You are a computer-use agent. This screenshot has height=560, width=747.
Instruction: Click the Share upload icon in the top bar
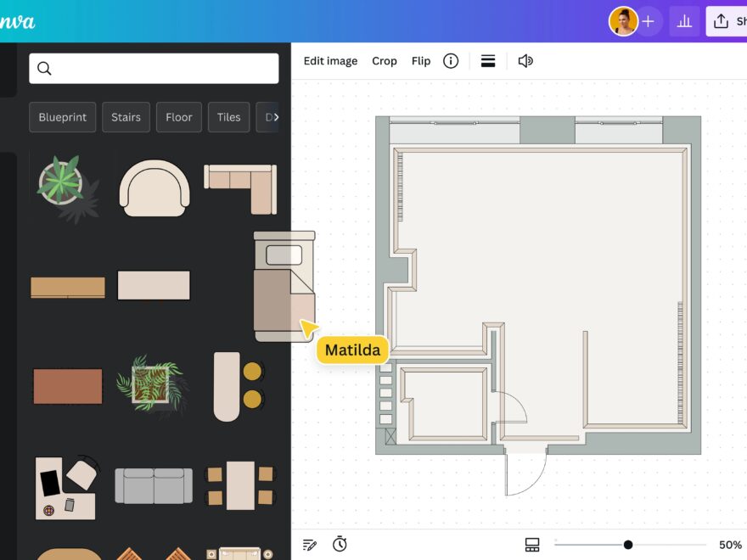coord(721,20)
